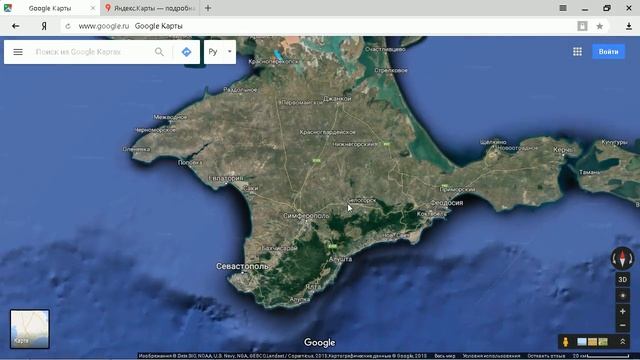Show my current location
The height and width of the screenshot is (360, 640).
click(x=622, y=296)
